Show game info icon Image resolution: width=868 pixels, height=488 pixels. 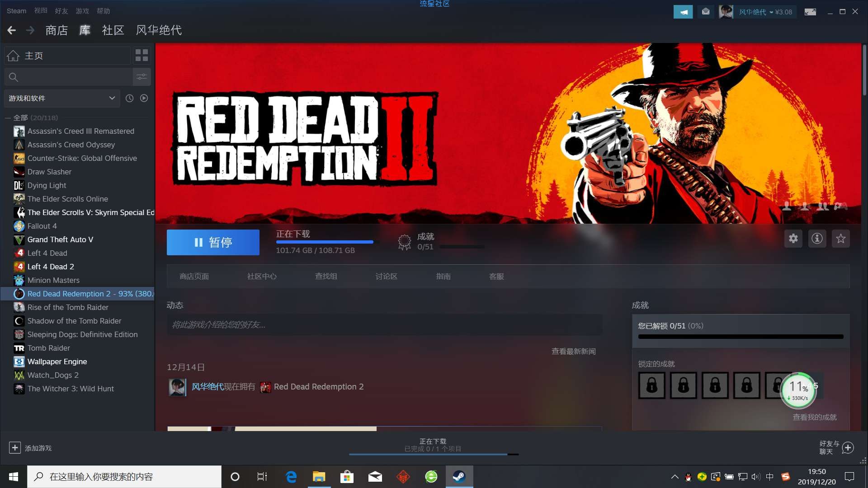tap(817, 239)
